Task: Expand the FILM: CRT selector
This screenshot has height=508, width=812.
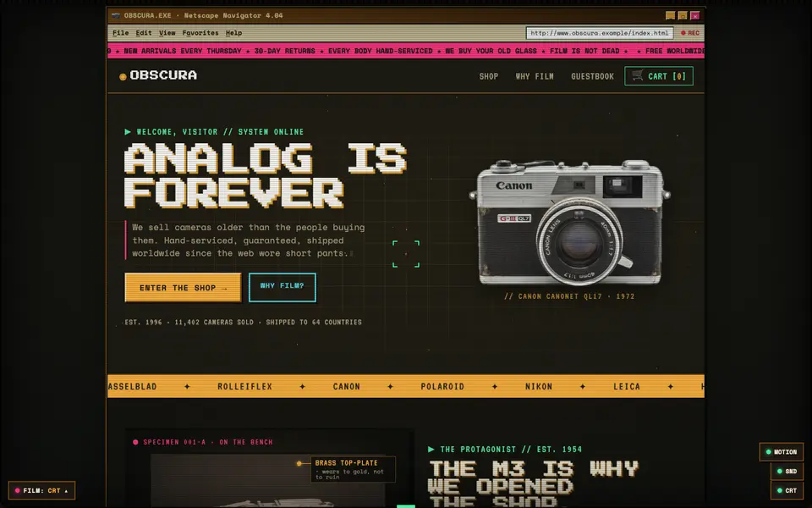Action: tap(41, 490)
